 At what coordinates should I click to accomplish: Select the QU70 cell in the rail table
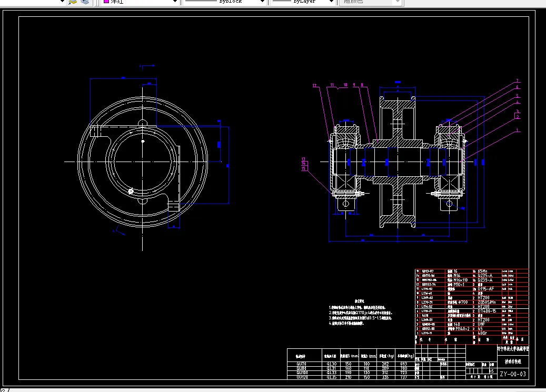(301, 364)
